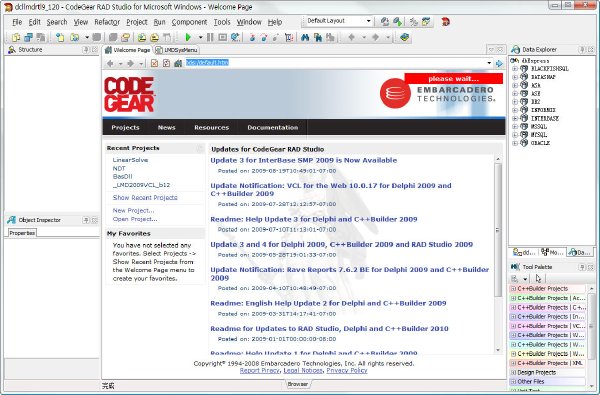600x395 pixels.
Task: Open the URL address history dropdown
Action: pyautogui.click(x=489, y=63)
